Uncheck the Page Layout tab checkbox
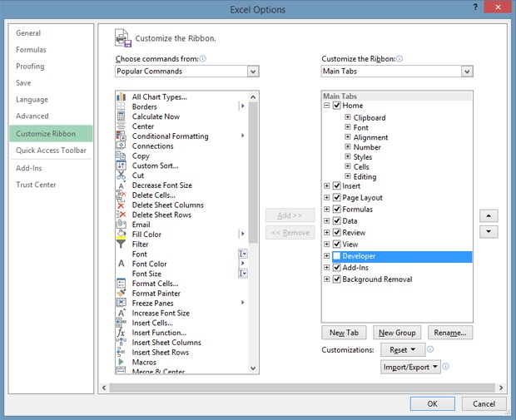Image resolution: width=516 pixels, height=420 pixels. (x=337, y=198)
